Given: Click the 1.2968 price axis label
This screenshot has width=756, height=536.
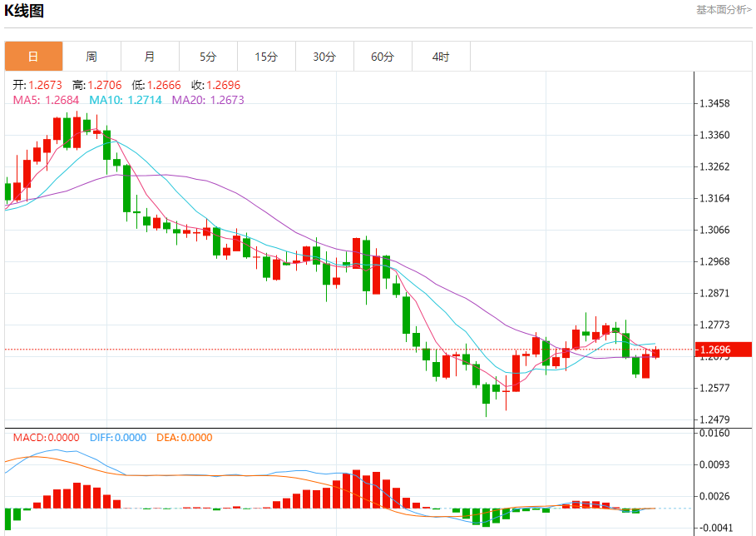Looking at the screenshot, I should [x=714, y=261].
